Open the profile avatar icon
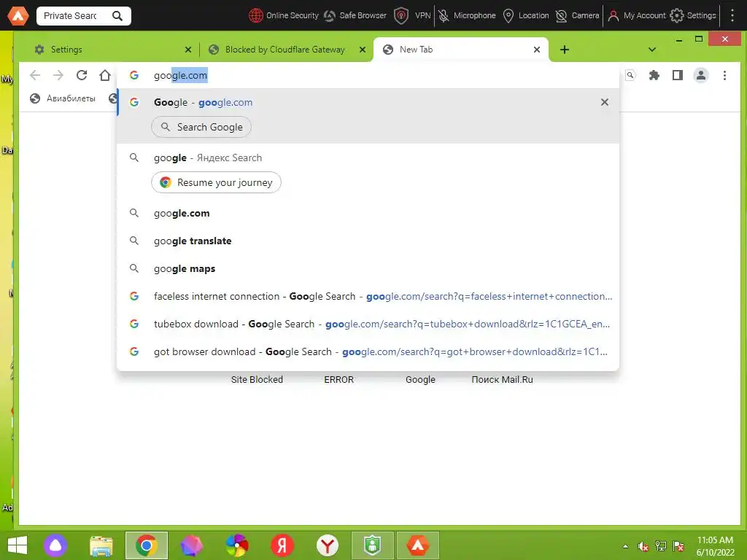 [x=701, y=75]
